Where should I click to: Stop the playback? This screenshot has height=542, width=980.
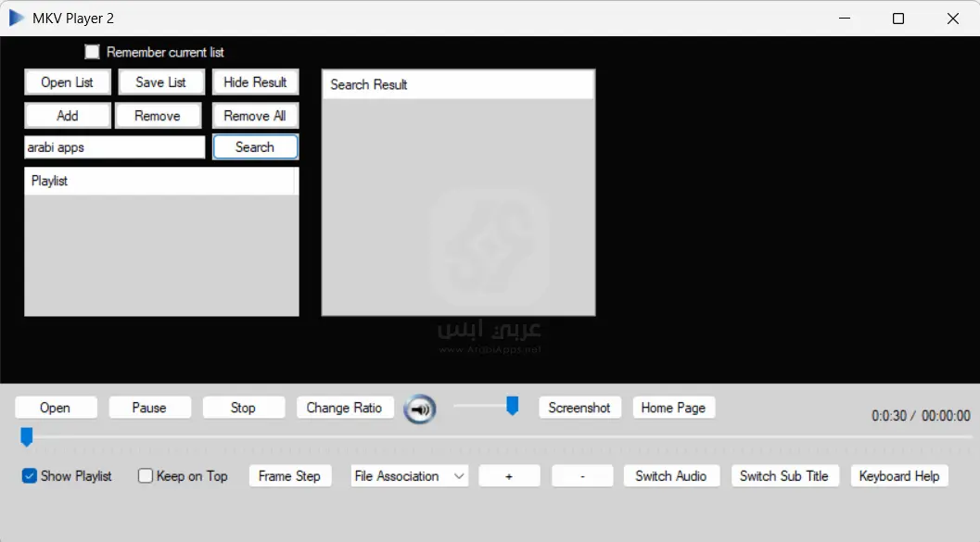coord(243,408)
